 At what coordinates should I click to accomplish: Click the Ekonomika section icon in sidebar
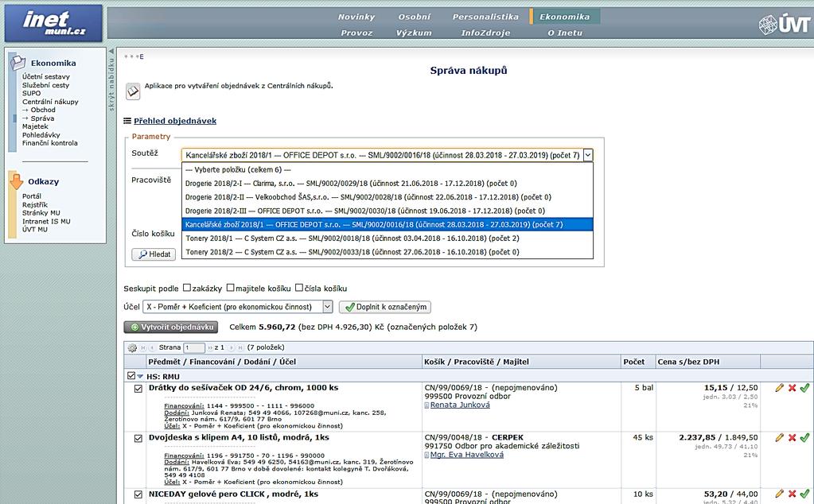(18, 63)
